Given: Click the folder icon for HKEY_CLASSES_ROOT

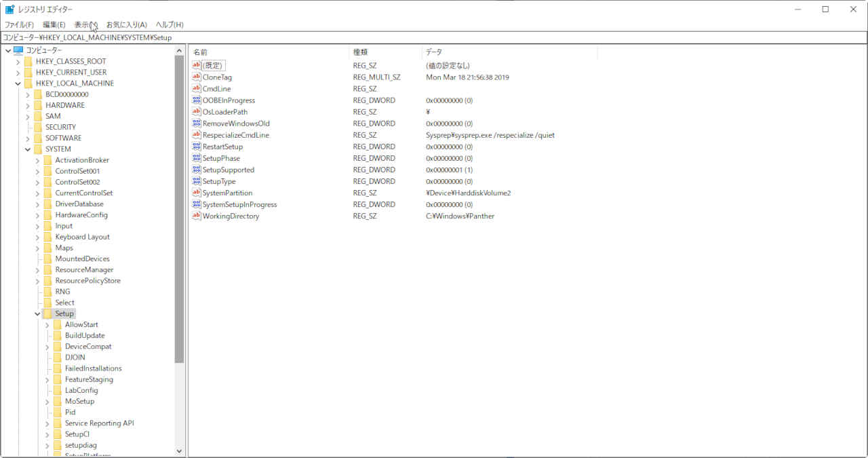Looking at the screenshot, I should click(28, 61).
